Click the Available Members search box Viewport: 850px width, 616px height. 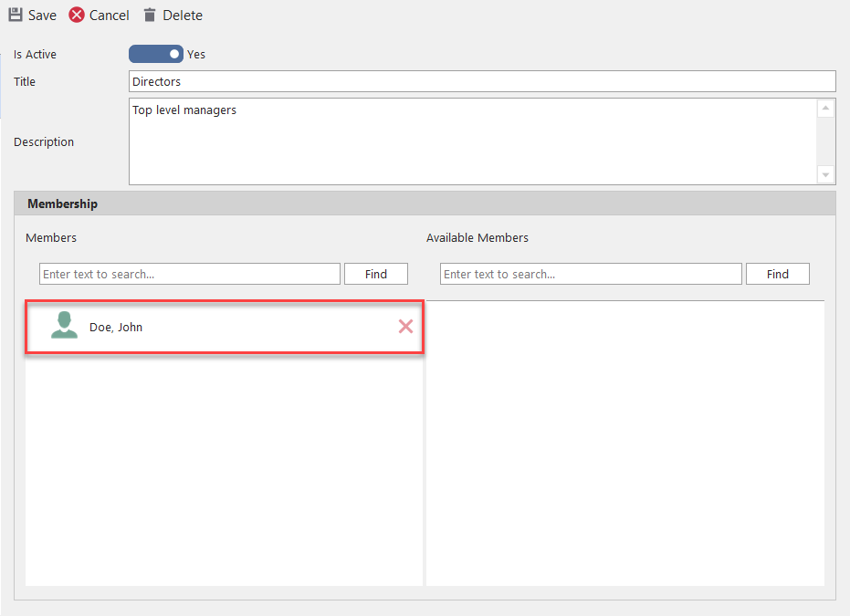coord(591,274)
